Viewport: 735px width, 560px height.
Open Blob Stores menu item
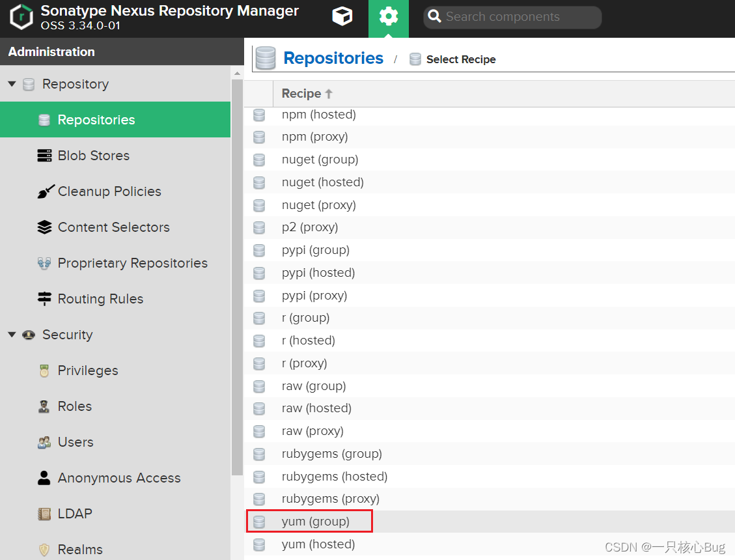point(94,155)
